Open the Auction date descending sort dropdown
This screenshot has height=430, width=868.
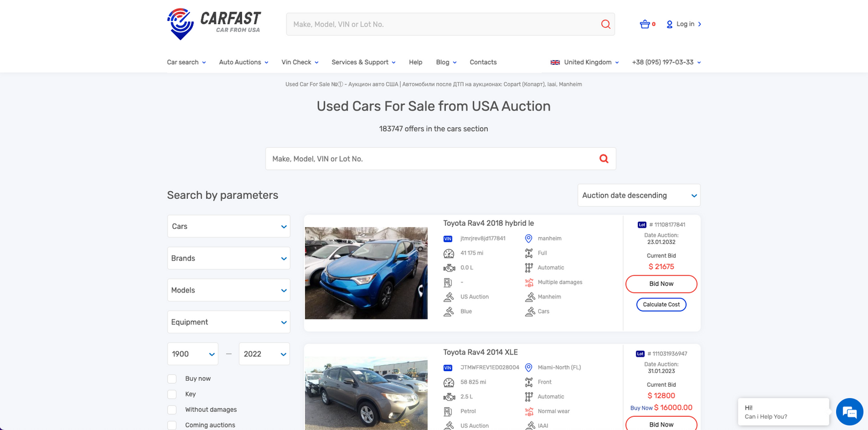[x=639, y=195]
